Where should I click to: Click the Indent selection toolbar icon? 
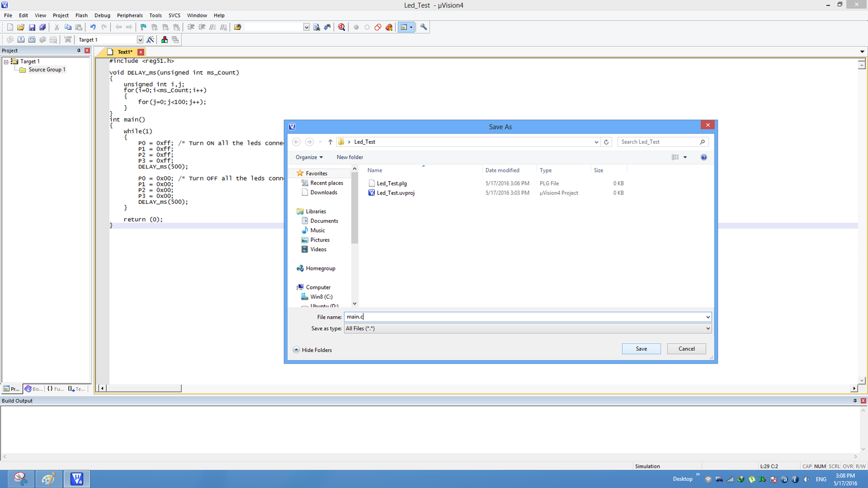(191, 27)
